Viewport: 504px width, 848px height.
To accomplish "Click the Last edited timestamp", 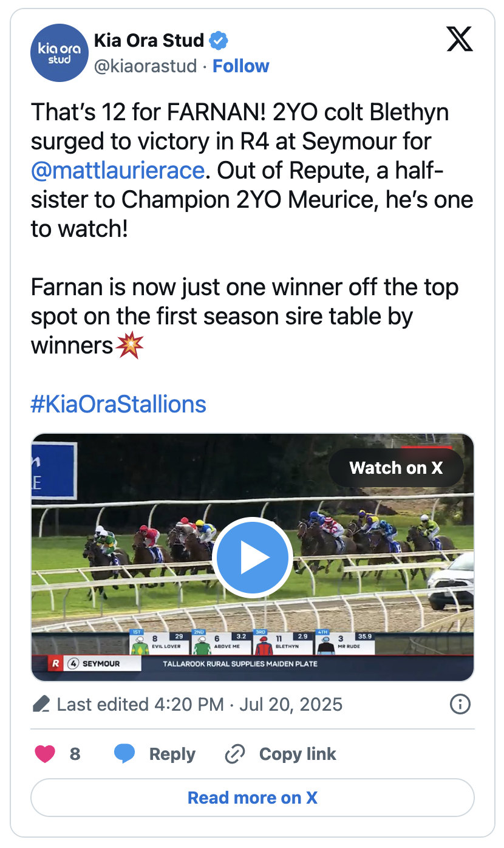I will [200, 705].
